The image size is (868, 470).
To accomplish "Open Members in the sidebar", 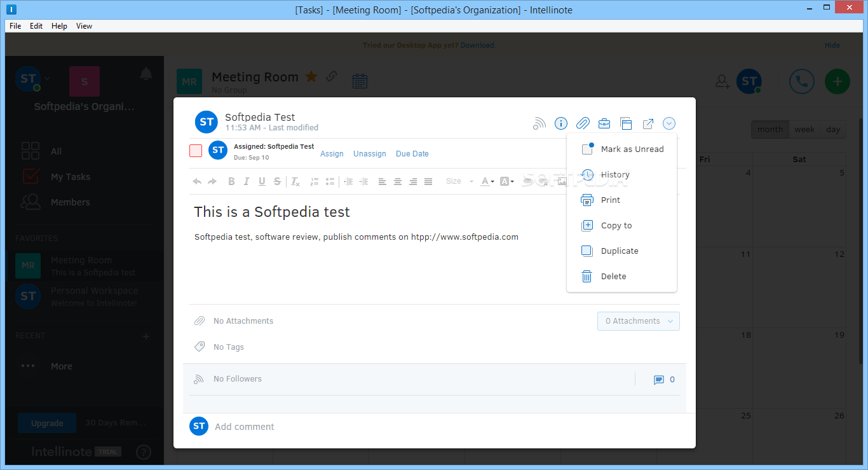I will coord(71,202).
